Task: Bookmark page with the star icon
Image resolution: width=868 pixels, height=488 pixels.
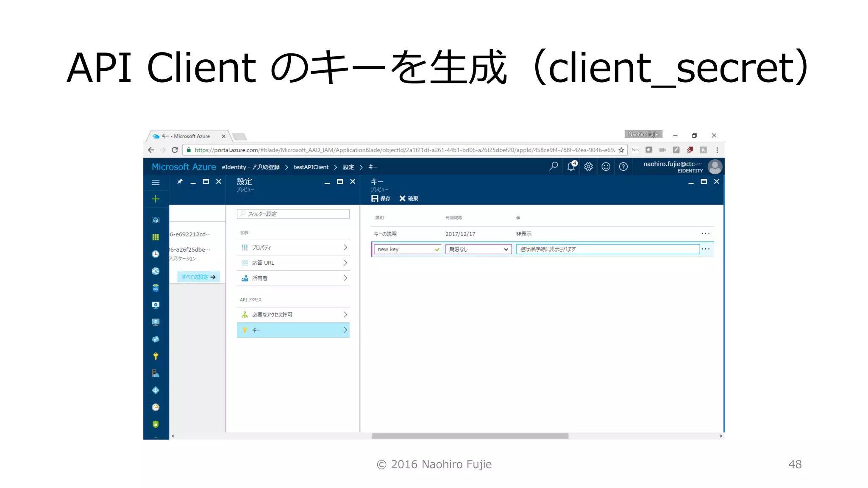Action: pyautogui.click(x=621, y=150)
